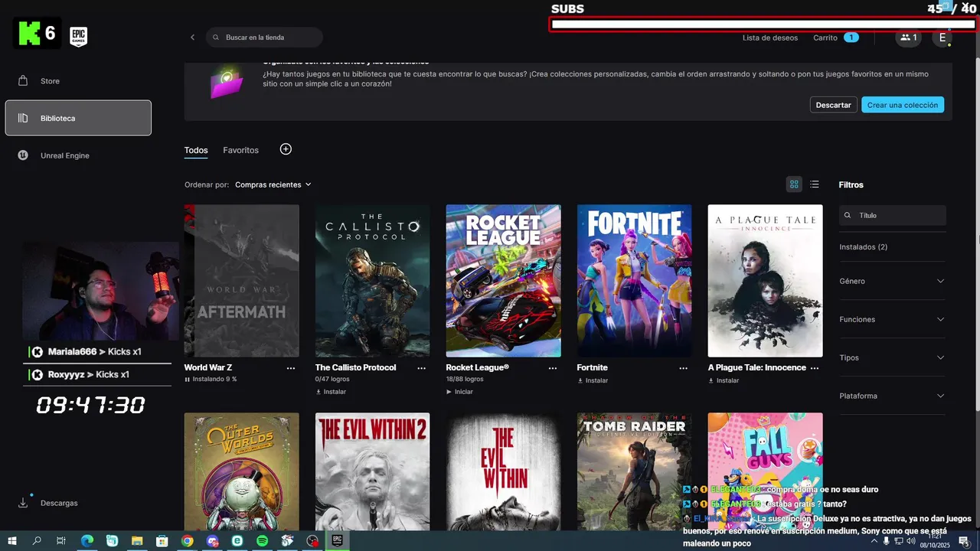This screenshot has width=980, height=551.
Task: Launch Microsoft Edge from taskbar
Action: coord(87,541)
